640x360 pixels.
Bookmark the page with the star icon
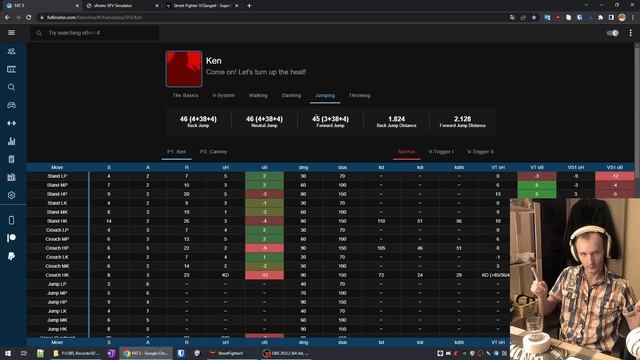coord(534,18)
